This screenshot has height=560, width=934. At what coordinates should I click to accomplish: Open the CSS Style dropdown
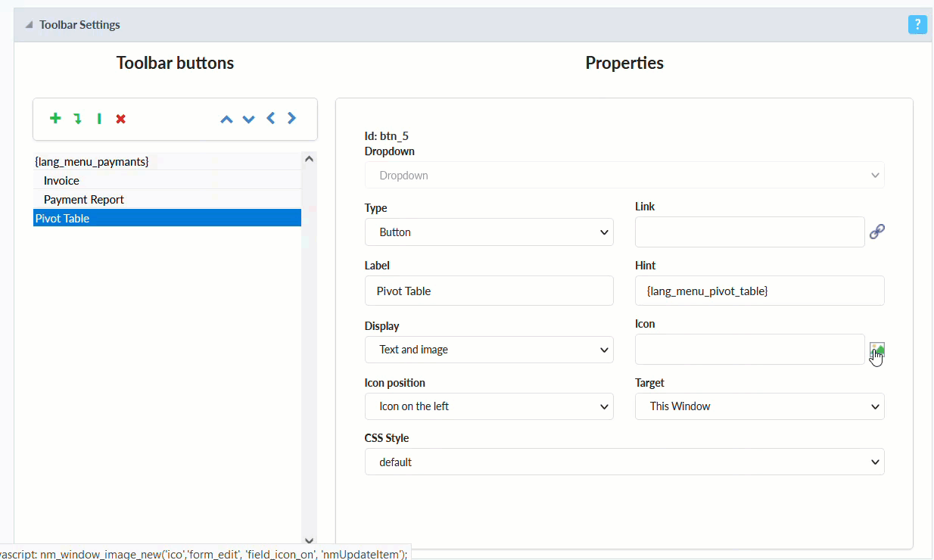tap(624, 462)
